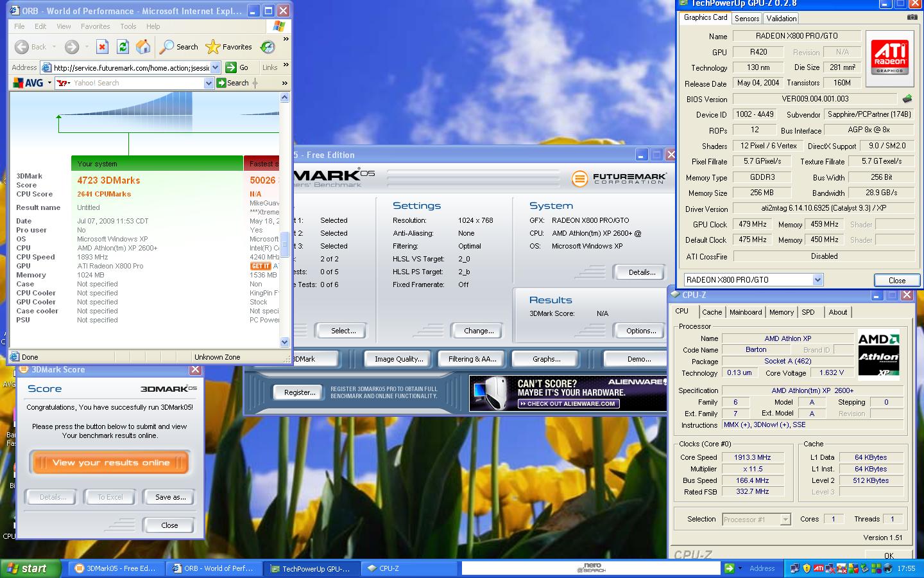Refresh the ORB web page
924x578 pixels.
click(123, 47)
